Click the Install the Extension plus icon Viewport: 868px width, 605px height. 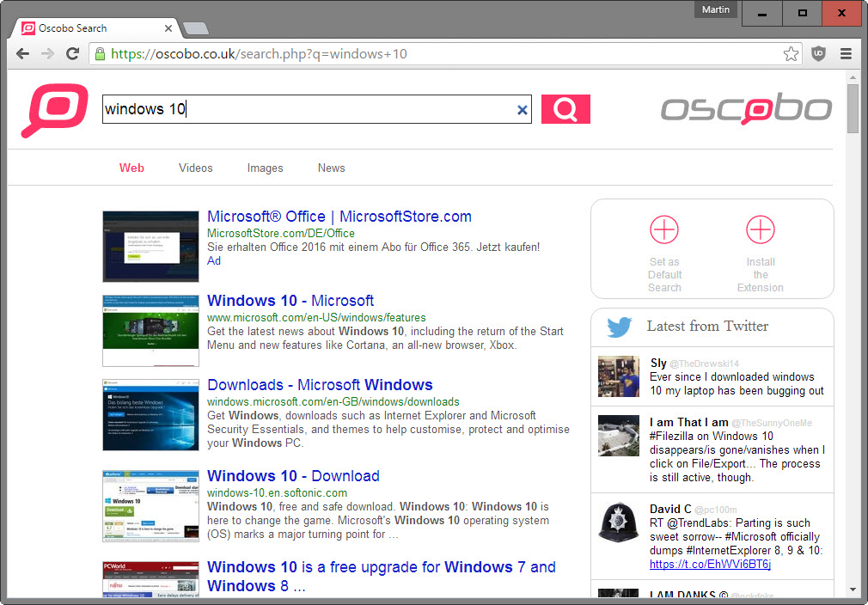click(760, 229)
